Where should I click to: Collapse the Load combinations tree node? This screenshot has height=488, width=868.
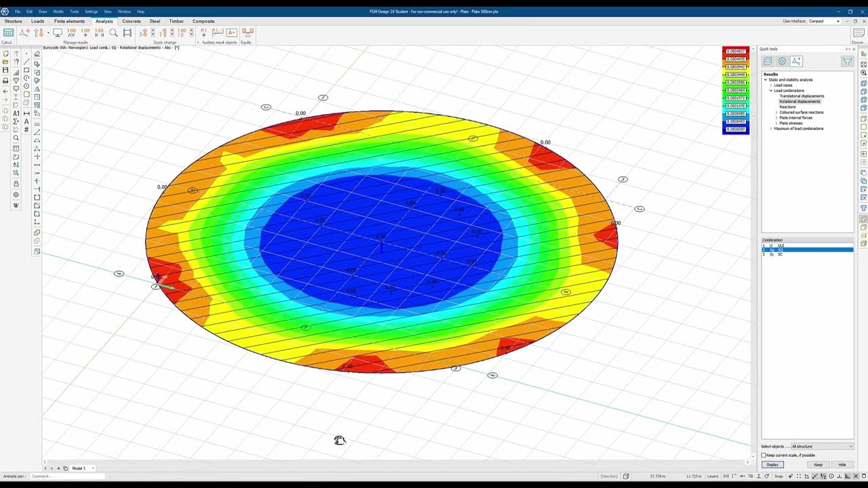click(771, 91)
